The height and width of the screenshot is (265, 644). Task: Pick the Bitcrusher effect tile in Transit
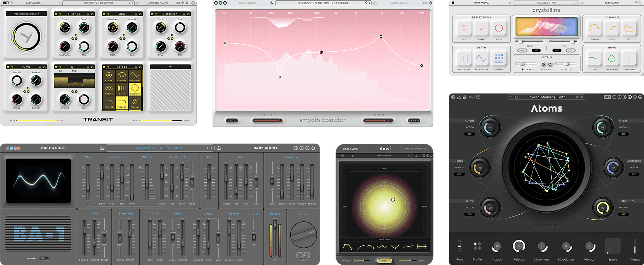pos(135,76)
